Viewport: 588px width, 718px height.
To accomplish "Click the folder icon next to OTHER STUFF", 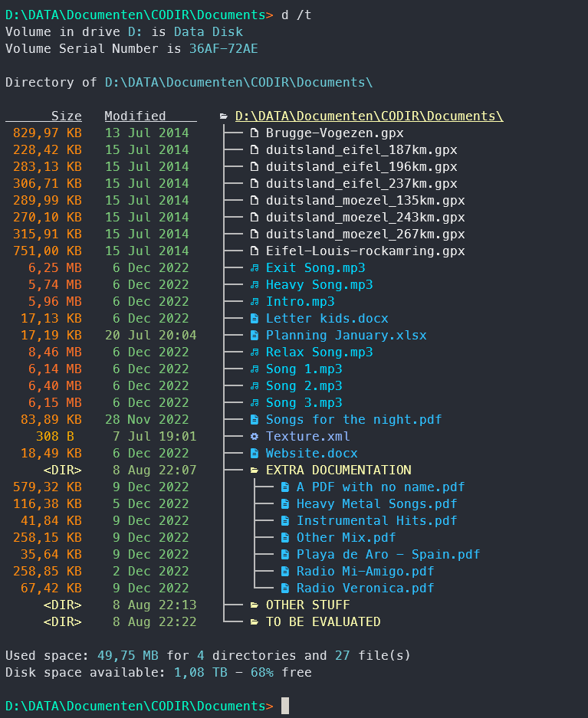I will coord(255,605).
